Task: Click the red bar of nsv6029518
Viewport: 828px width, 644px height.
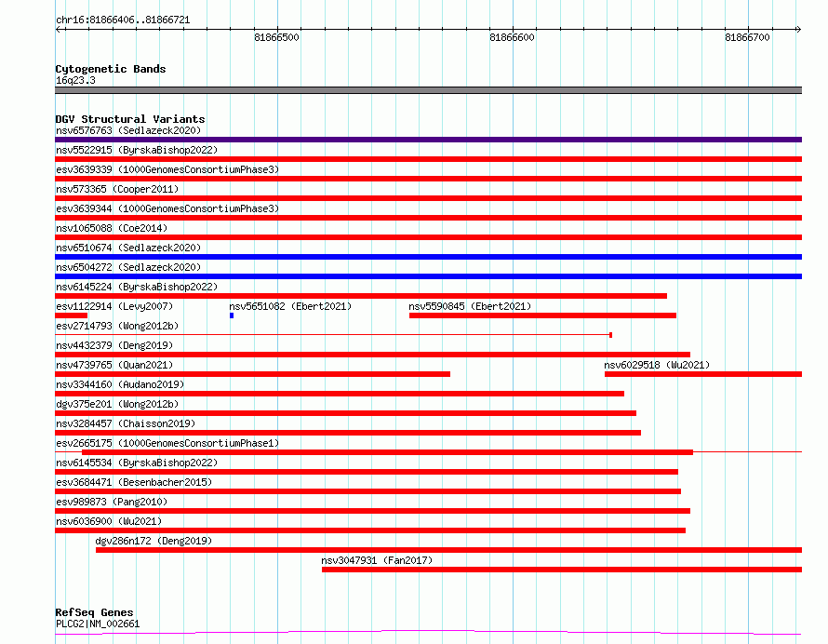Action: tap(703, 374)
